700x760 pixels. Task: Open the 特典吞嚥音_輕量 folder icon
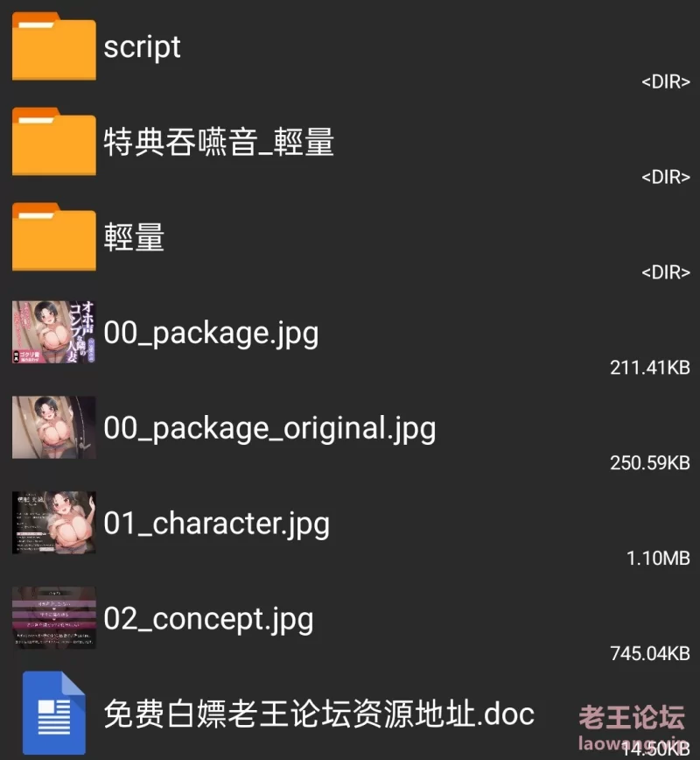[53, 142]
